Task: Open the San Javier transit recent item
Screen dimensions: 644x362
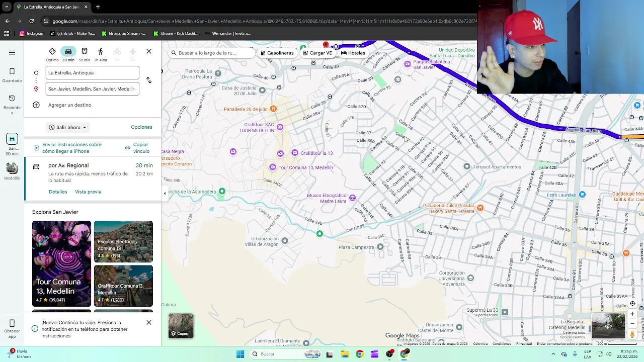Action: [x=12, y=144]
